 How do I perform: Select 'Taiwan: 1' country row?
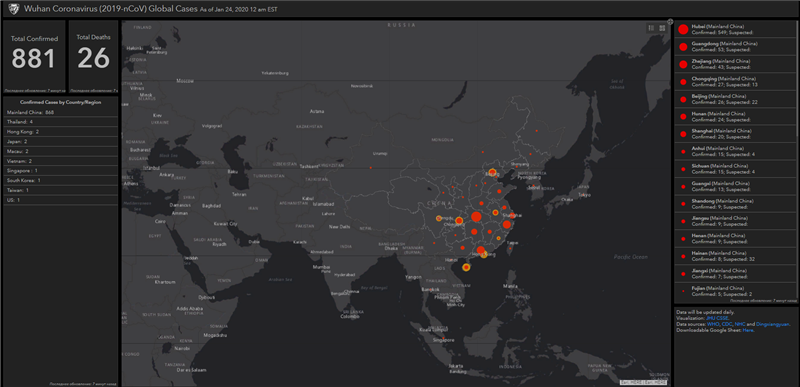click(60, 190)
